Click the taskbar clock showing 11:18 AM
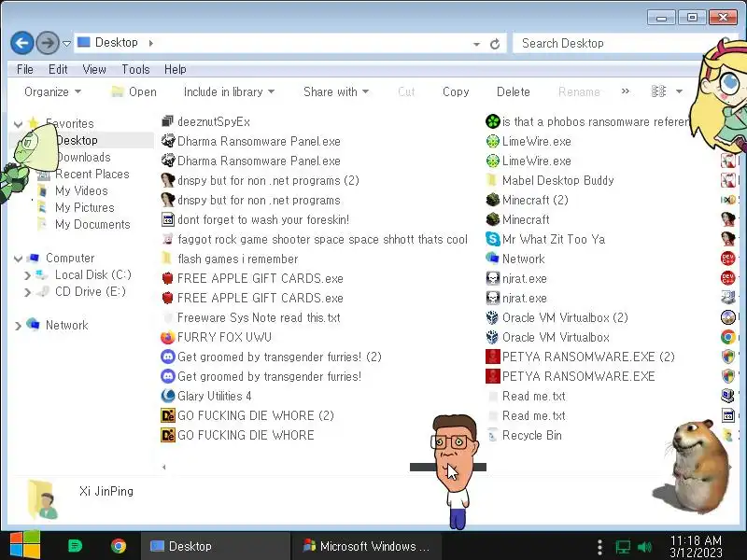 (696, 546)
